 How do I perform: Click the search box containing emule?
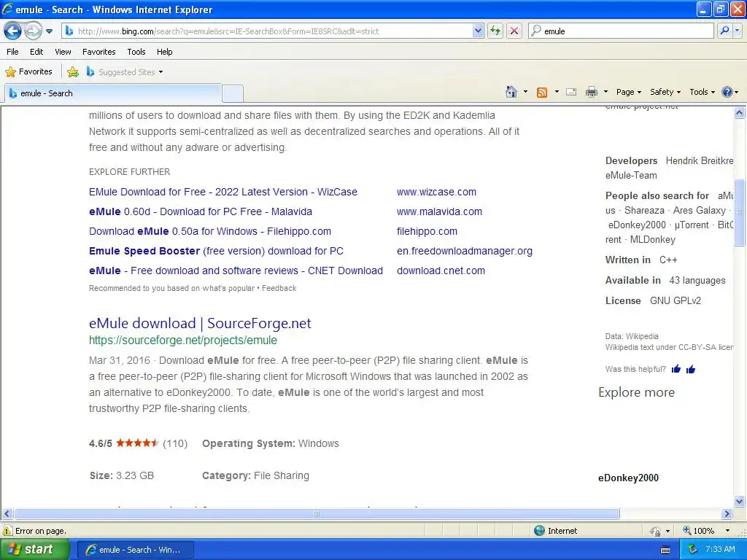tap(621, 31)
